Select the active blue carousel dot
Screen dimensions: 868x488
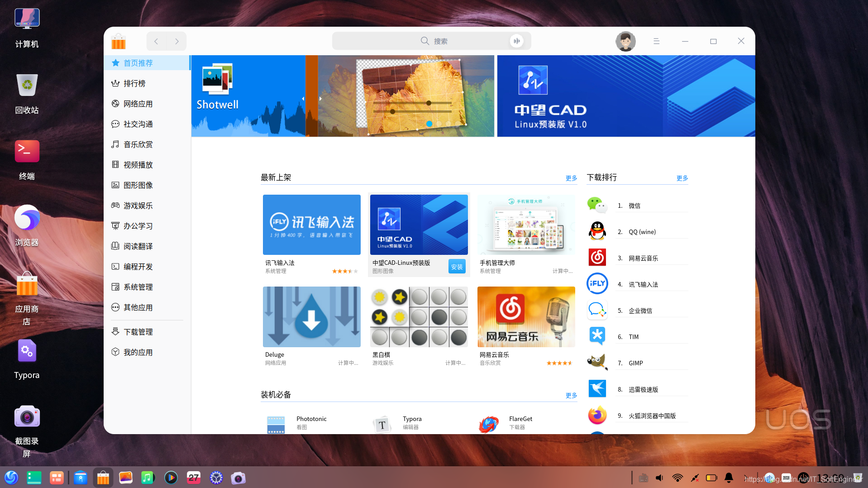point(429,124)
